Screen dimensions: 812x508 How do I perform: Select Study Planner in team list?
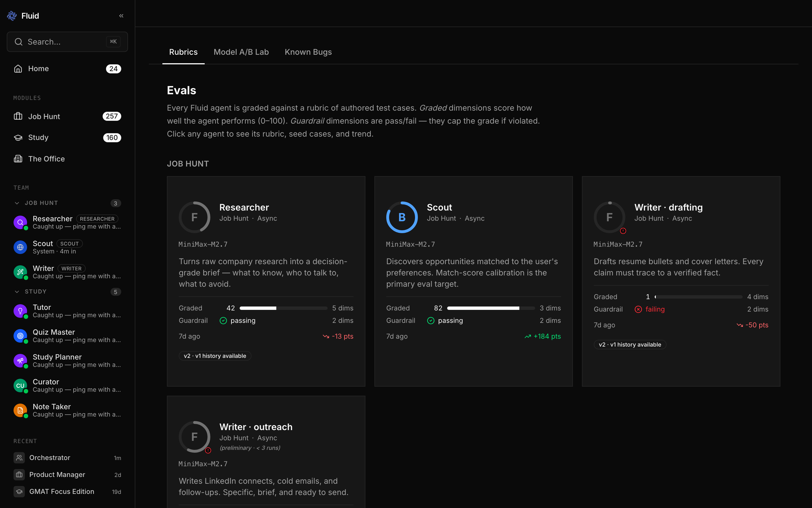pyautogui.click(x=67, y=360)
